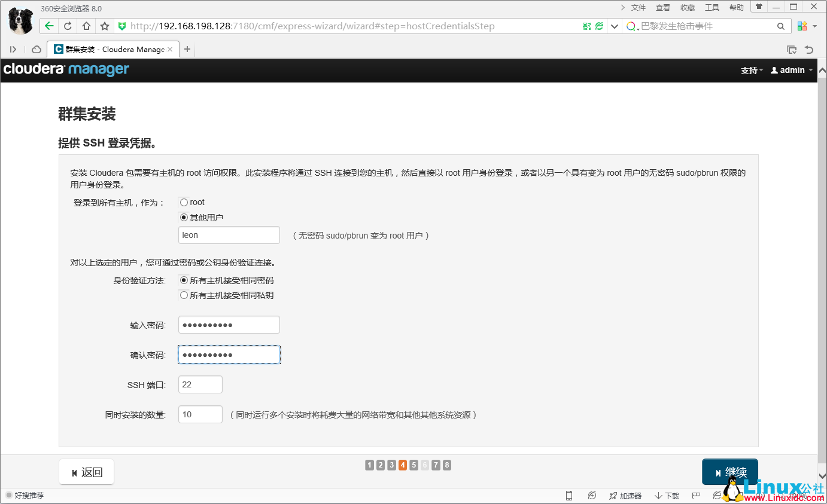Select the 其他用户 radio option
Screen dimensions: 827x504
(x=184, y=217)
